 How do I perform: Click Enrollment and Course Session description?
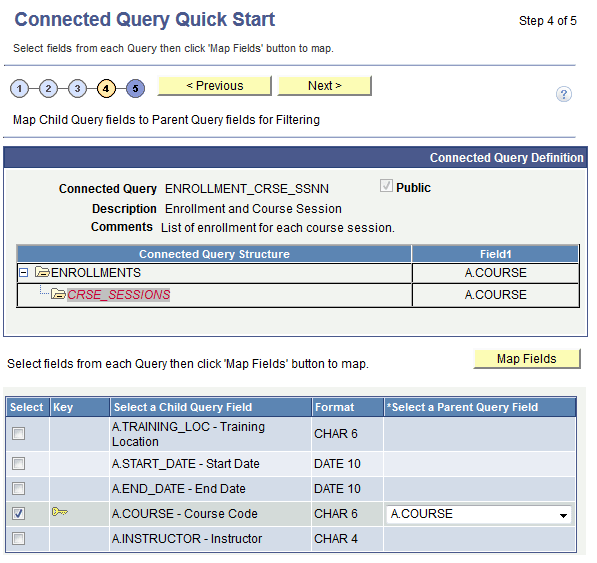(253, 209)
